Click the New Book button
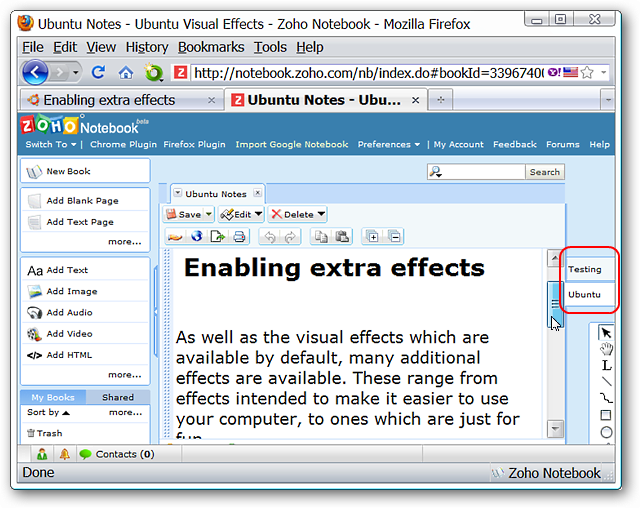Viewport: 640px width, 508px height. (x=85, y=171)
